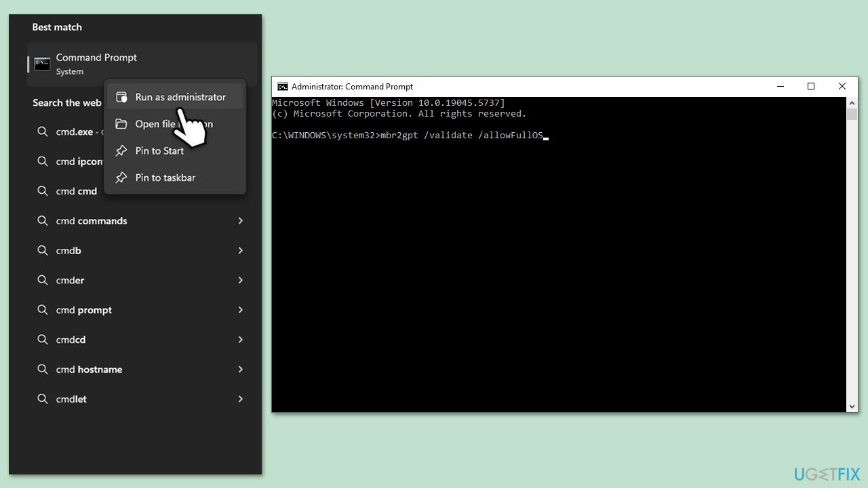Expand the cmd commands suggestion arrow
Image resolution: width=868 pixels, height=488 pixels.
click(240, 221)
